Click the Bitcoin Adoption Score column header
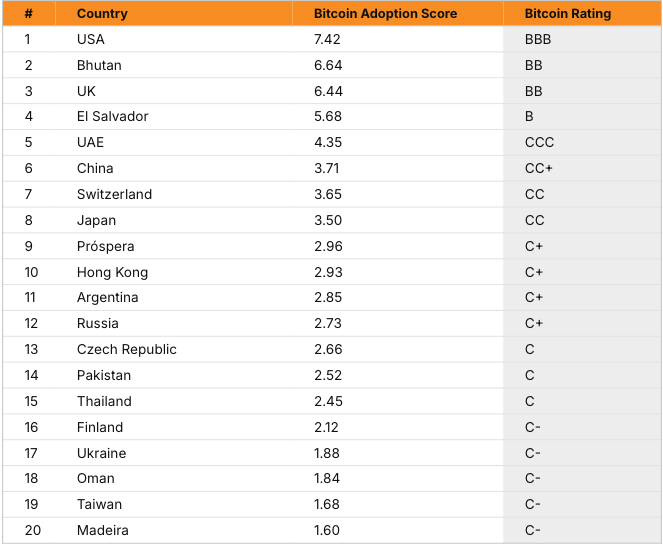 [x=385, y=14]
